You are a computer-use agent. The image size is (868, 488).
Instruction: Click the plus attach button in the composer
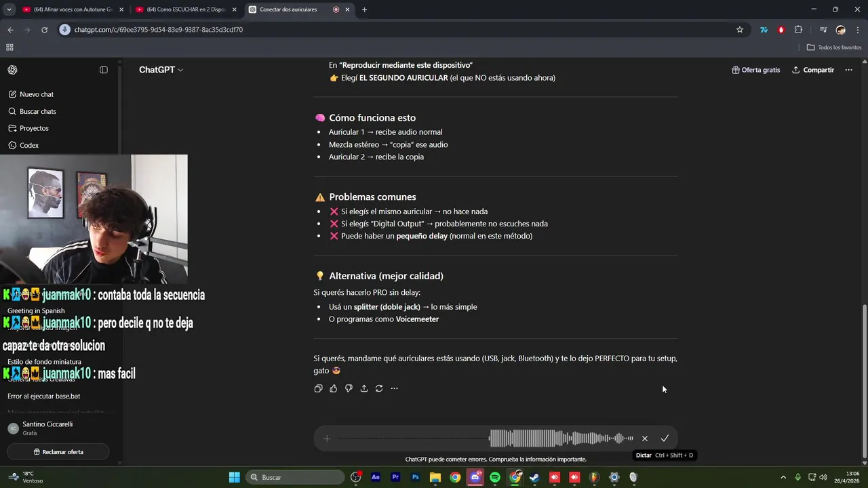[327, 439]
